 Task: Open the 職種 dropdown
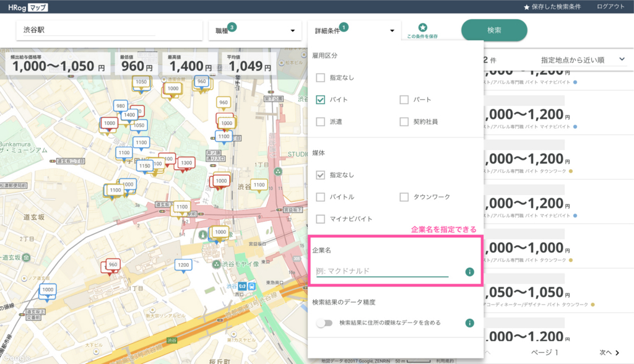click(x=255, y=31)
